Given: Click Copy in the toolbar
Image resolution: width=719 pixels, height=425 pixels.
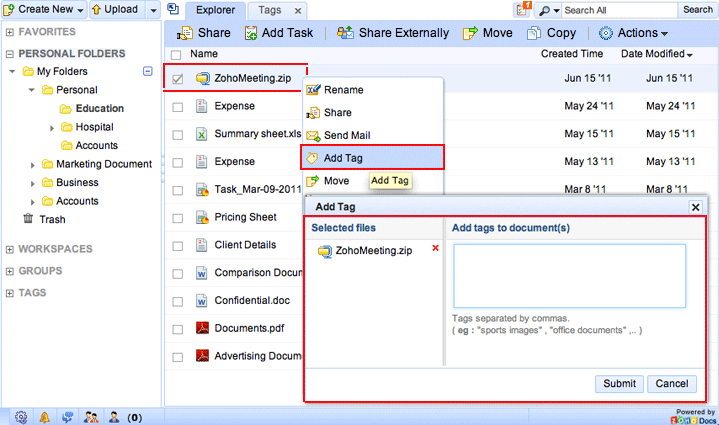Looking at the screenshot, I should (551, 33).
